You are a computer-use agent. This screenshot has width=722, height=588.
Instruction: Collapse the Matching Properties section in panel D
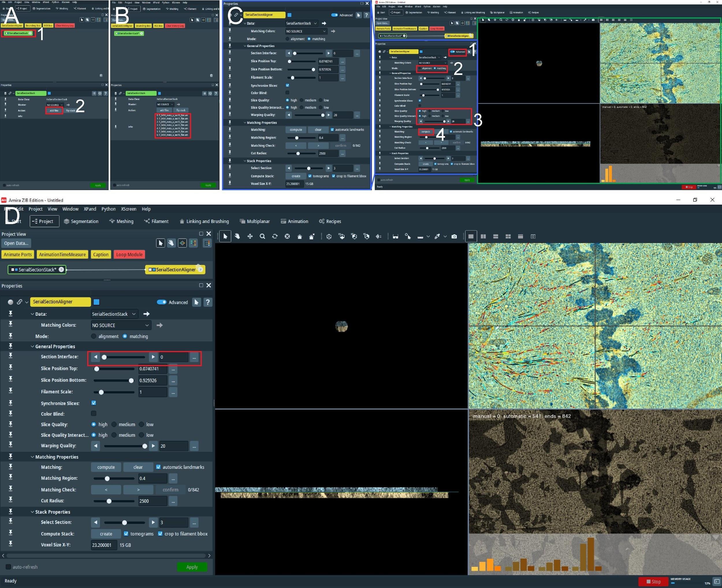(33, 457)
